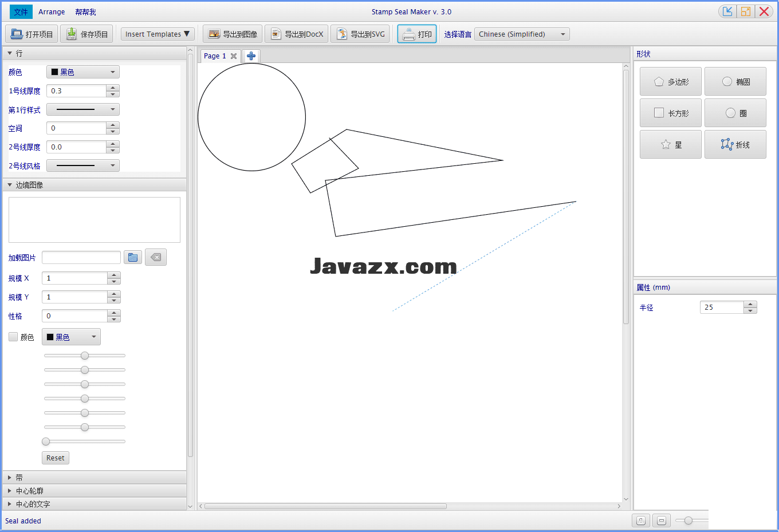Open the 第1行样式 line style dropdown

tap(83, 109)
